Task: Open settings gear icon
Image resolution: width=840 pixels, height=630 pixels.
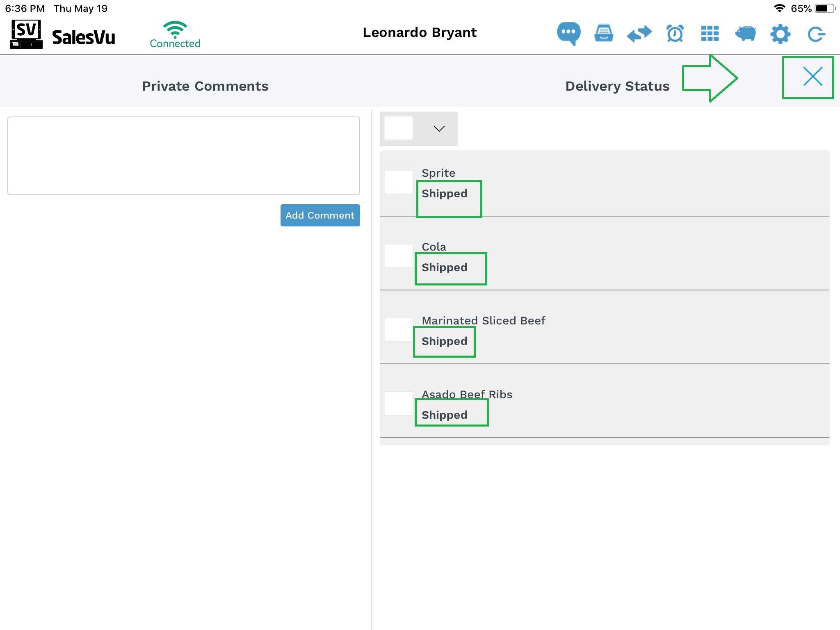Action: (x=780, y=34)
